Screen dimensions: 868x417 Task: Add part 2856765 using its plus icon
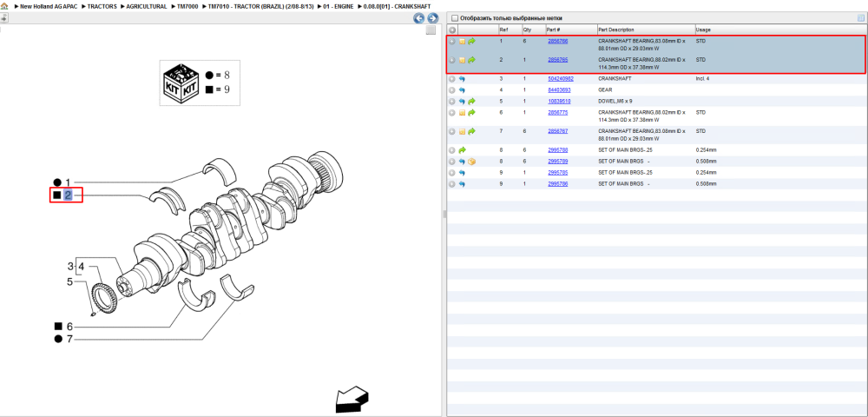pyautogui.click(x=451, y=60)
